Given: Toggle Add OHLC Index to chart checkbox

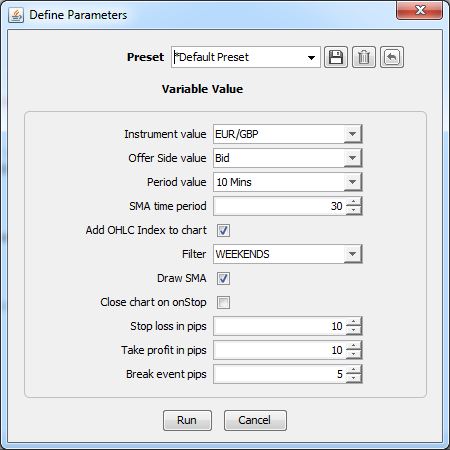Looking at the screenshot, I should pos(223,230).
